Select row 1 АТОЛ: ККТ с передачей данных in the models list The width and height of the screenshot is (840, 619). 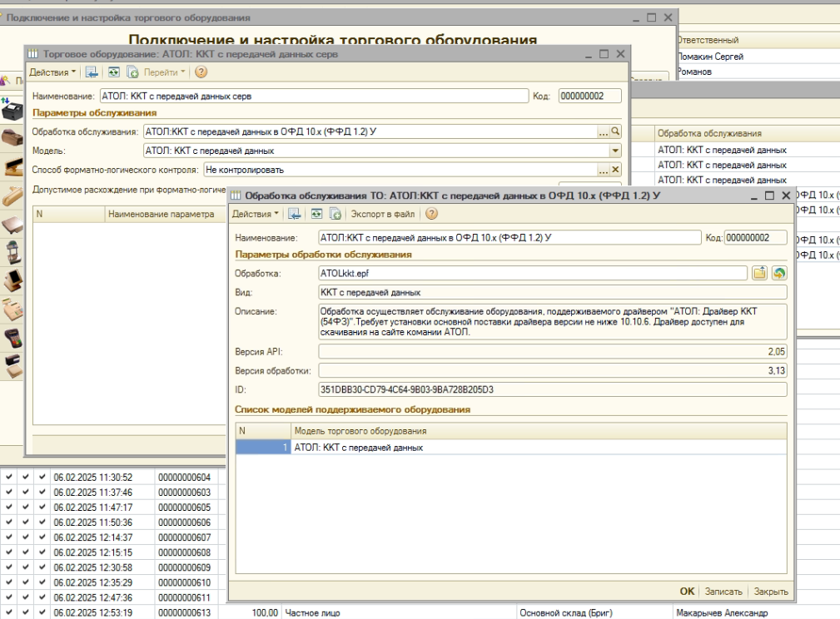click(511, 447)
